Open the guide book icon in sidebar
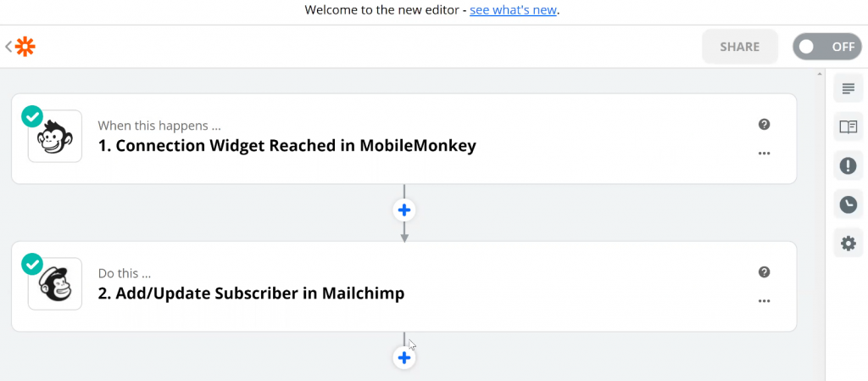 [x=848, y=126]
